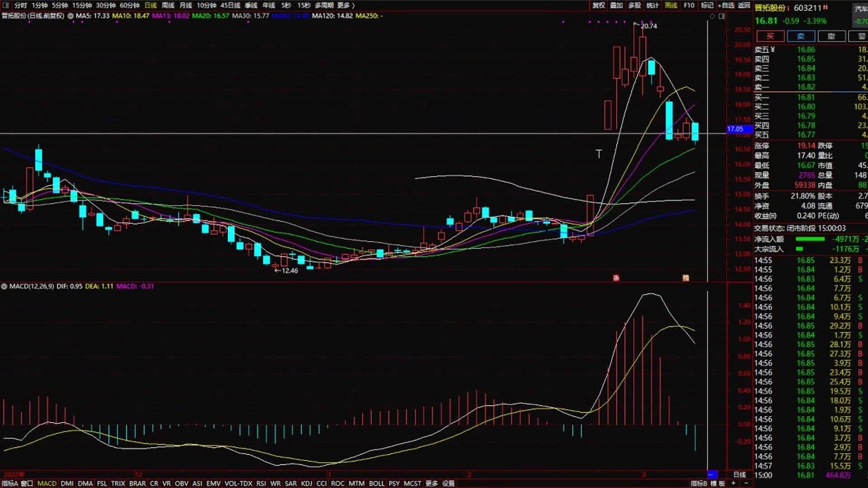Click the blue date indicator box

712,474
